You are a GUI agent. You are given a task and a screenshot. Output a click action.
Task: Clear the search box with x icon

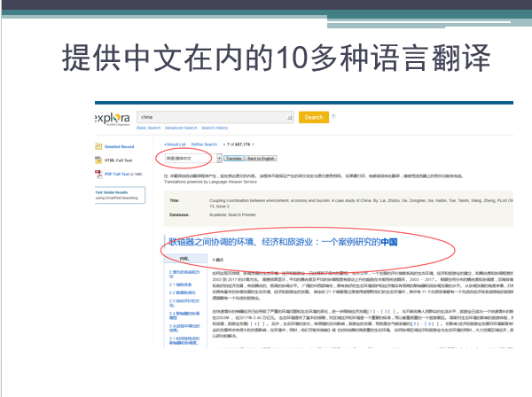pos(289,117)
